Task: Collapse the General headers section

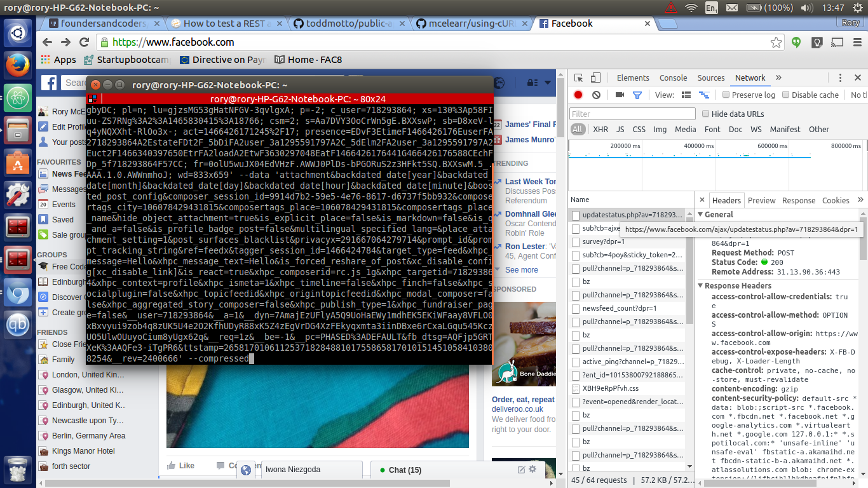Action: [x=700, y=215]
